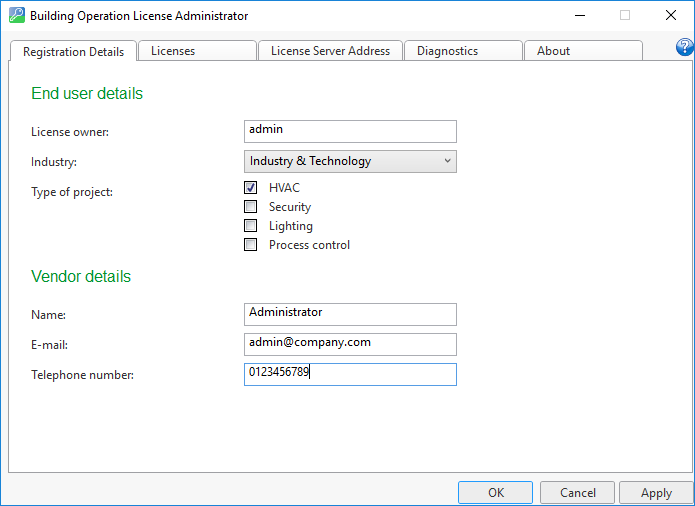695x506 pixels.
Task: Click the "Type of project:" label
Action: tap(72, 192)
